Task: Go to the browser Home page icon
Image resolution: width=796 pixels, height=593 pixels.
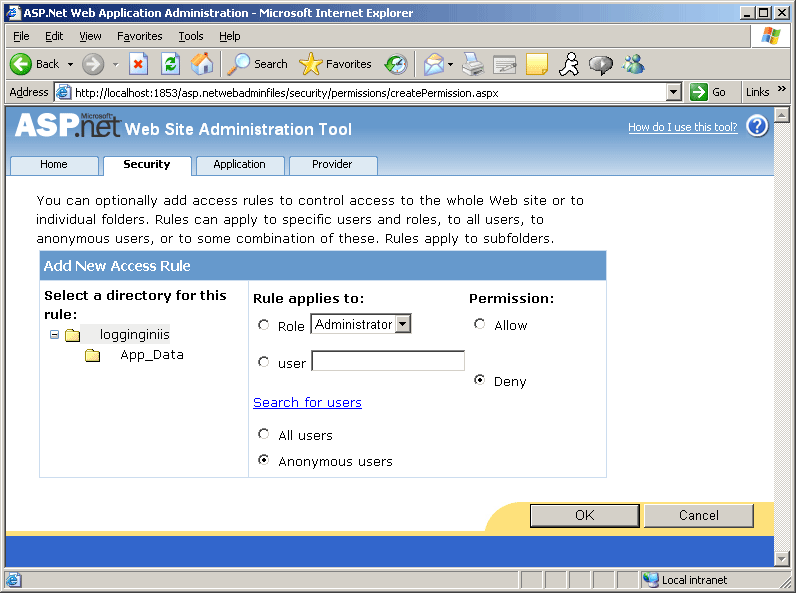Action: [202, 64]
